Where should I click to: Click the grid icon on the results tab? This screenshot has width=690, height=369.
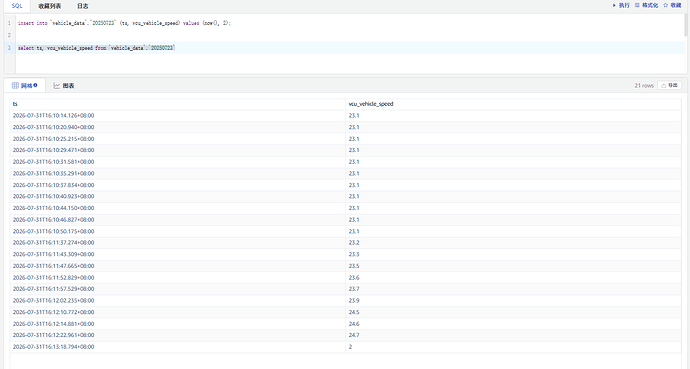coord(15,85)
